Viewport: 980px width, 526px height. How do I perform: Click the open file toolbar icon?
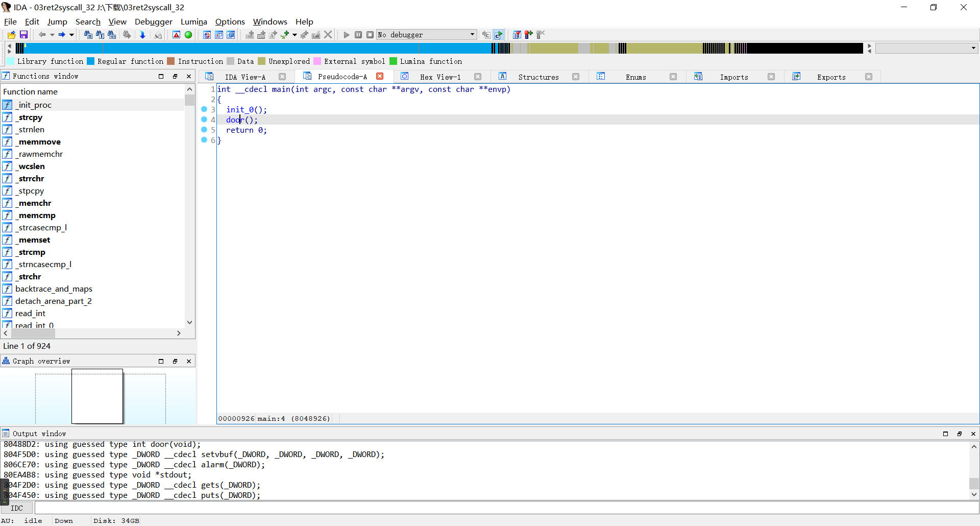click(11, 35)
